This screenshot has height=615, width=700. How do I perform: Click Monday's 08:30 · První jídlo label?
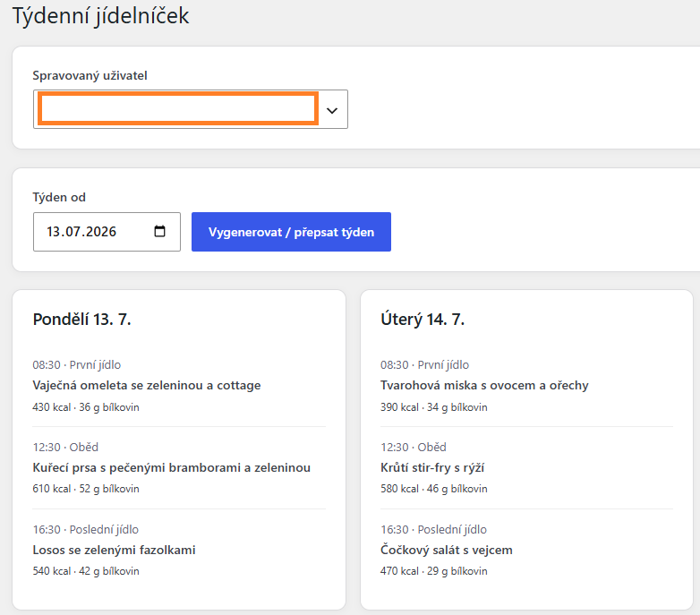click(77, 365)
